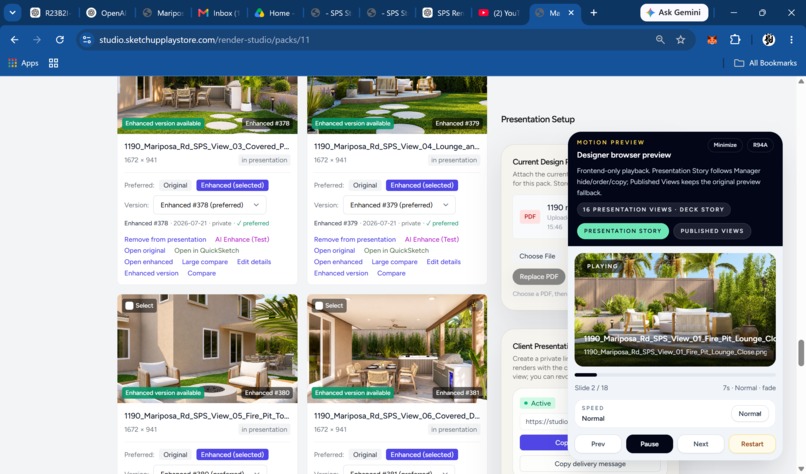Switch to the Inbox Gmail tab
Image resolution: width=806 pixels, height=474 pixels.
click(x=219, y=13)
